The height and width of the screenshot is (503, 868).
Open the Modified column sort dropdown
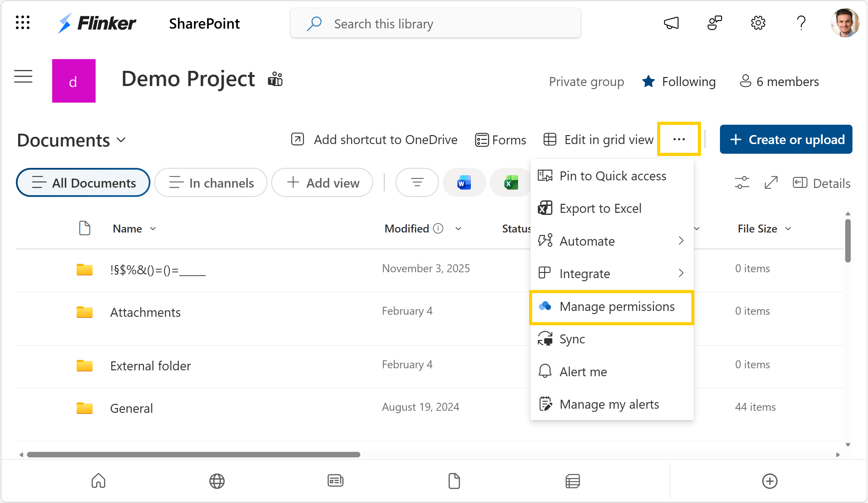pos(458,228)
